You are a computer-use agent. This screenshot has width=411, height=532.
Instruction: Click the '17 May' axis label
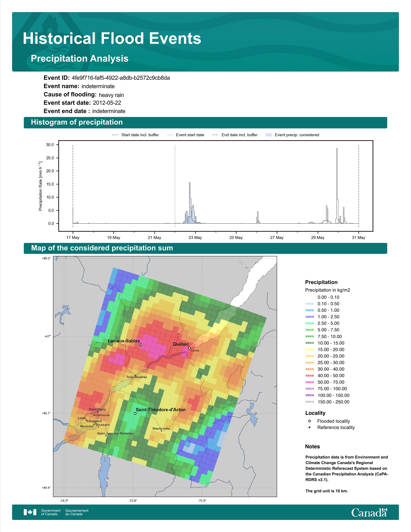pyautogui.click(x=73, y=237)
